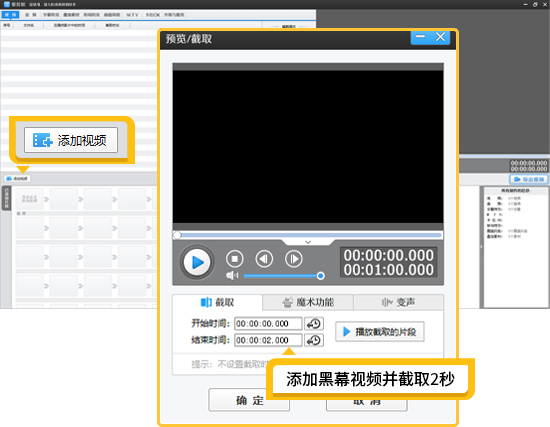Viewport: 550px width, 427px height.
Task: Click 导出视频 button in main window
Action: pos(529,179)
